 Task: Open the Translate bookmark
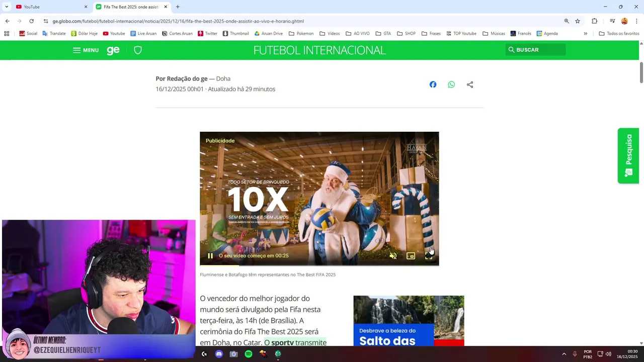[x=54, y=34]
